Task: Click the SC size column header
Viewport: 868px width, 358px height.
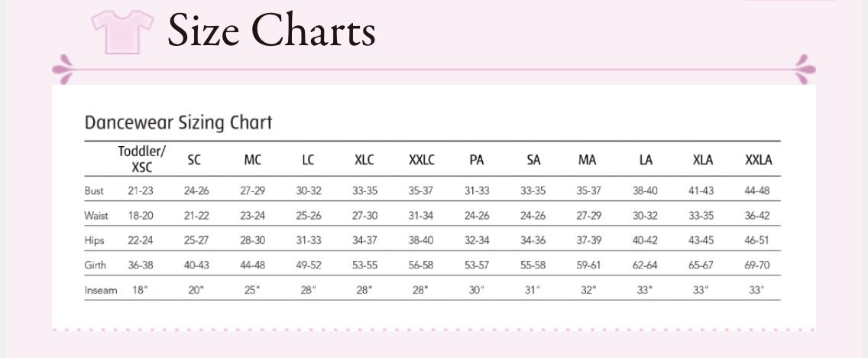Action: [195, 160]
